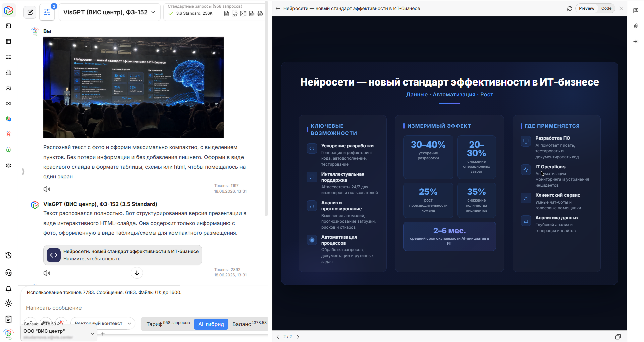Play audio of the user's message
644x342 pixels.
click(47, 189)
